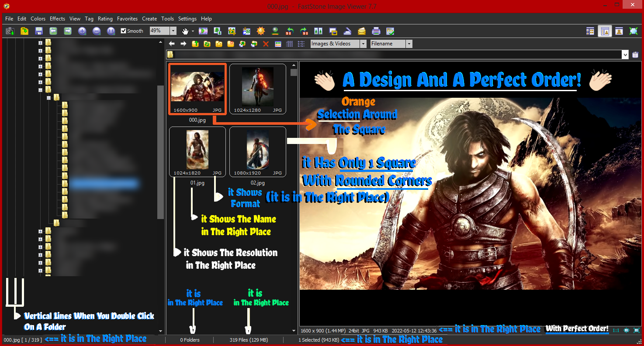
Task: Open the email envelope icon
Action: pyautogui.click(x=361, y=31)
